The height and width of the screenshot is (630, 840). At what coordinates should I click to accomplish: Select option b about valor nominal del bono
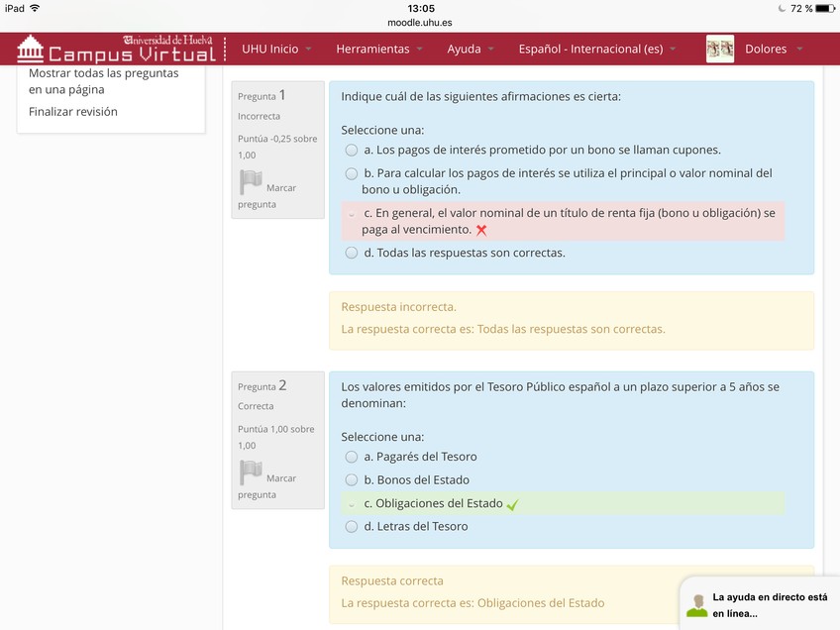[x=352, y=173]
